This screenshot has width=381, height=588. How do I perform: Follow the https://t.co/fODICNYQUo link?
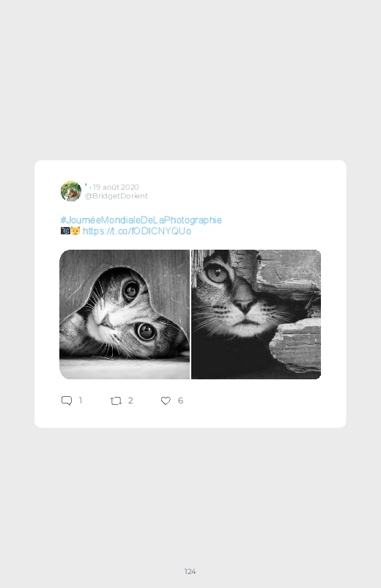[x=136, y=231]
